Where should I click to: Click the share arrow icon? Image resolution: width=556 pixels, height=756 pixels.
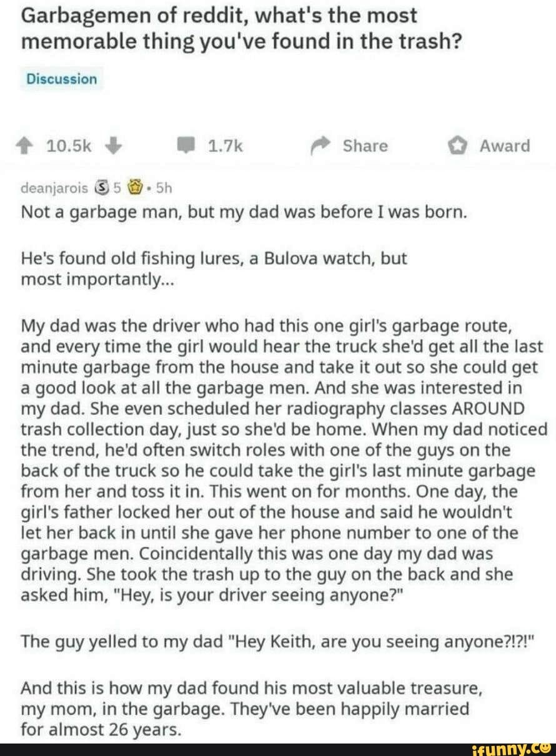(x=320, y=144)
